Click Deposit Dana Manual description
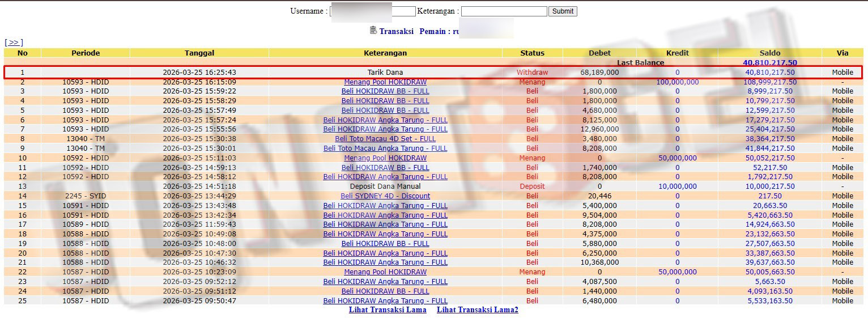The height and width of the screenshot is (318, 868). click(x=385, y=186)
